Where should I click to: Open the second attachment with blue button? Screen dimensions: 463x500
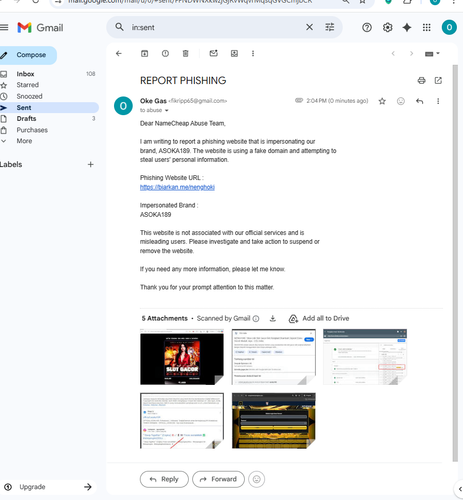coord(274,357)
